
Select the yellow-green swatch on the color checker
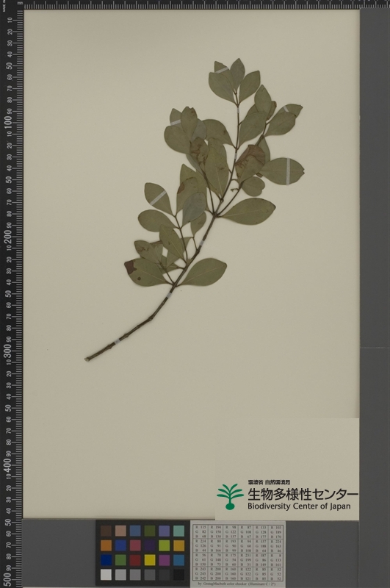pyautogui.click(x=165, y=545)
